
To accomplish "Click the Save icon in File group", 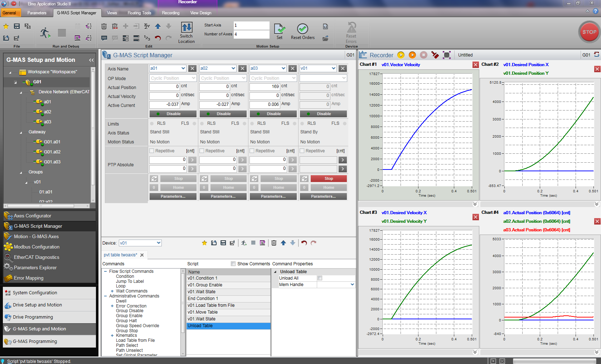I will click(17, 26).
